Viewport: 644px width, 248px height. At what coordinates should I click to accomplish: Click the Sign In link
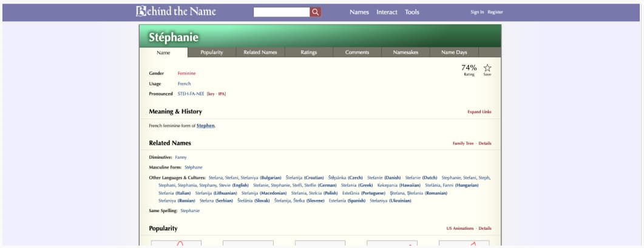477,12
